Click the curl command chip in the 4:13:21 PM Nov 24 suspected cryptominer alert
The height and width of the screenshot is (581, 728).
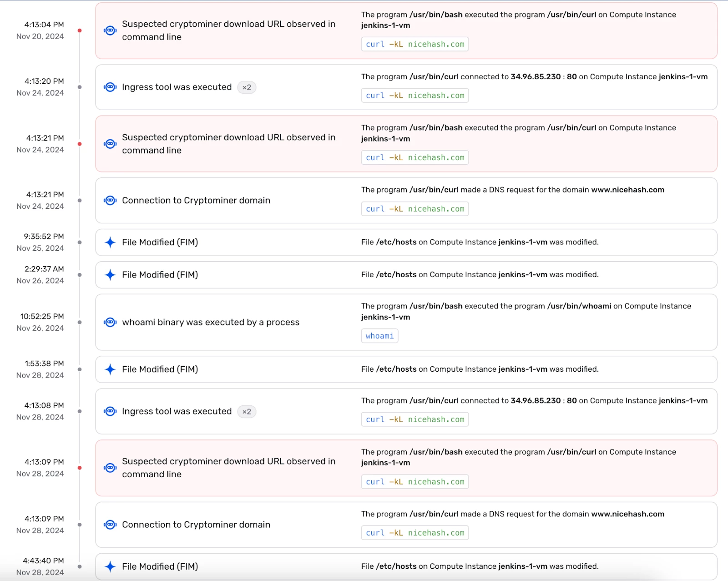pyautogui.click(x=415, y=157)
